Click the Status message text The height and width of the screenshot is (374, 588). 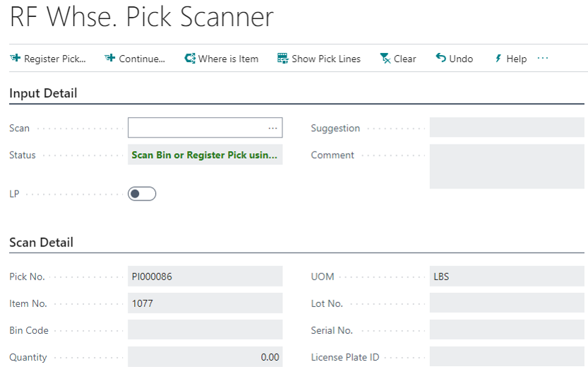(205, 155)
